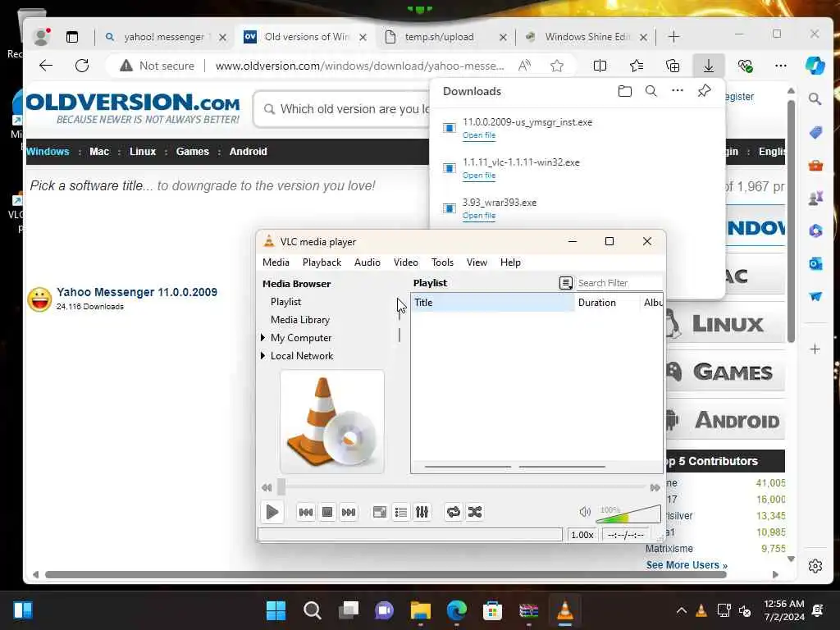Go back in Edge browser
Screen dimensions: 840x630
coord(46,66)
